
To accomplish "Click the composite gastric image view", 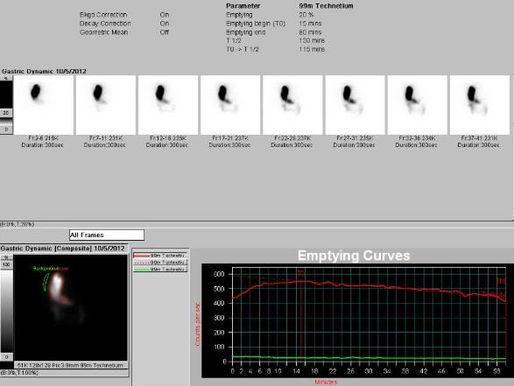I will coord(70,308).
